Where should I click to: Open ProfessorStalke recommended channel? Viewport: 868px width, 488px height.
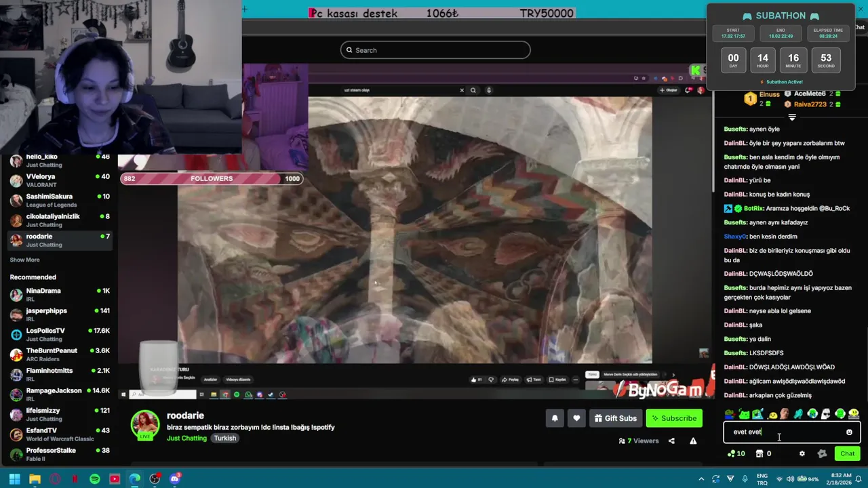(60, 454)
